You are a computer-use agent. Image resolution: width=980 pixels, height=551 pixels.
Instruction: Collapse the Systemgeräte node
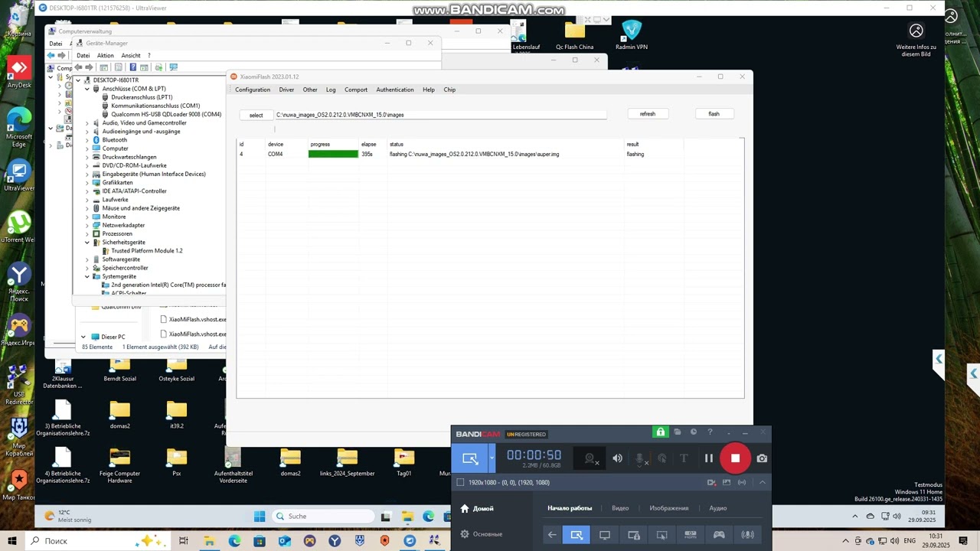coord(87,276)
